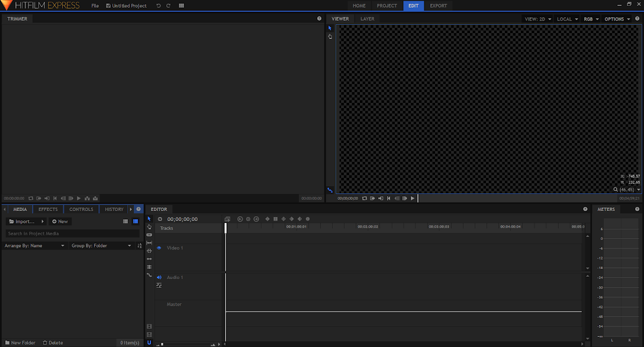Toggle loop playback in the Viewer
The width and height of the screenshot is (644, 347).
365,199
